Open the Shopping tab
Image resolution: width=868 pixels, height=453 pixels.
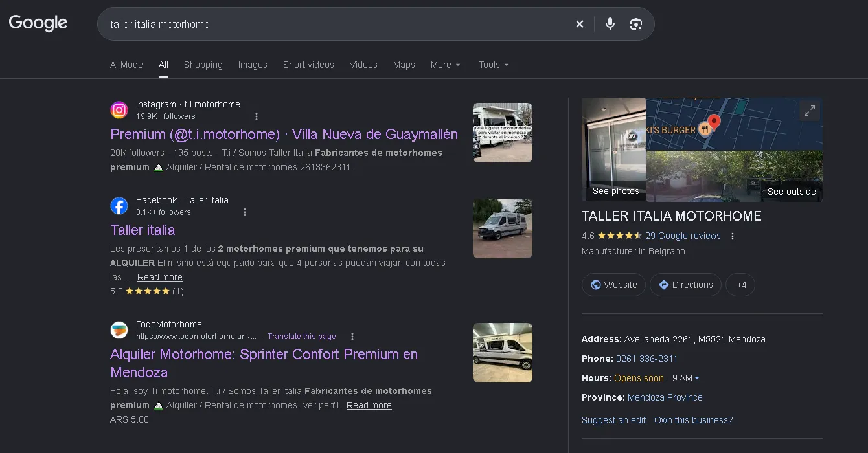pos(203,65)
